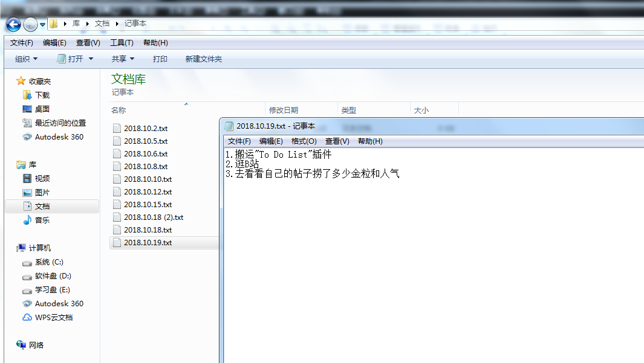Click the folder icon in address bar
The image size is (644, 363).
point(54,24)
